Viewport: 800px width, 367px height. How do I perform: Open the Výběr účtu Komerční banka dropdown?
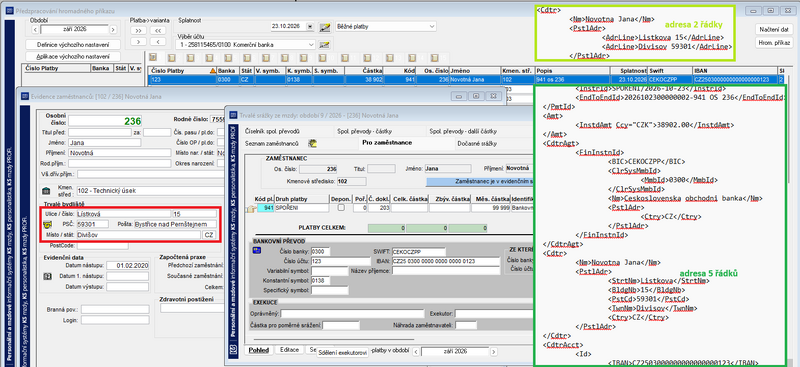311,45
